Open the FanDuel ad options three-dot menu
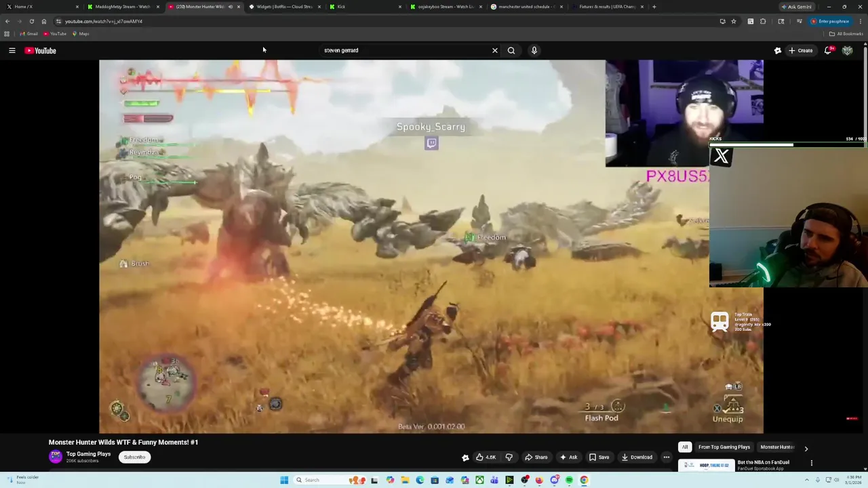The image size is (868, 488). point(812,464)
